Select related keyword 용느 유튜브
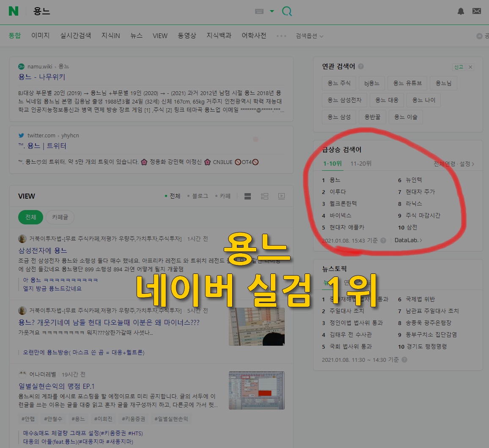 click(x=407, y=83)
